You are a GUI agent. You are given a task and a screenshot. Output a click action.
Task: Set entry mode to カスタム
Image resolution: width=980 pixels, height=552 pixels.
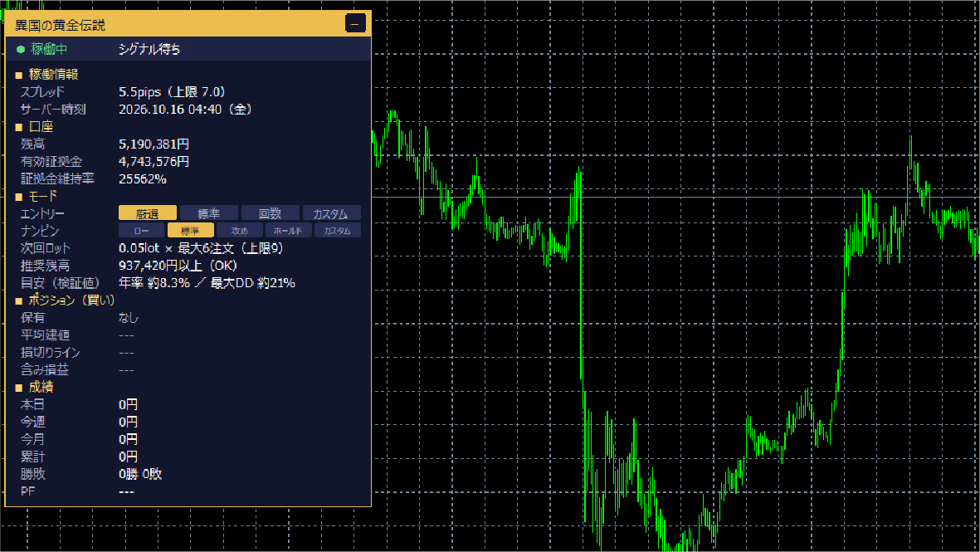click(x=331, y=214)
